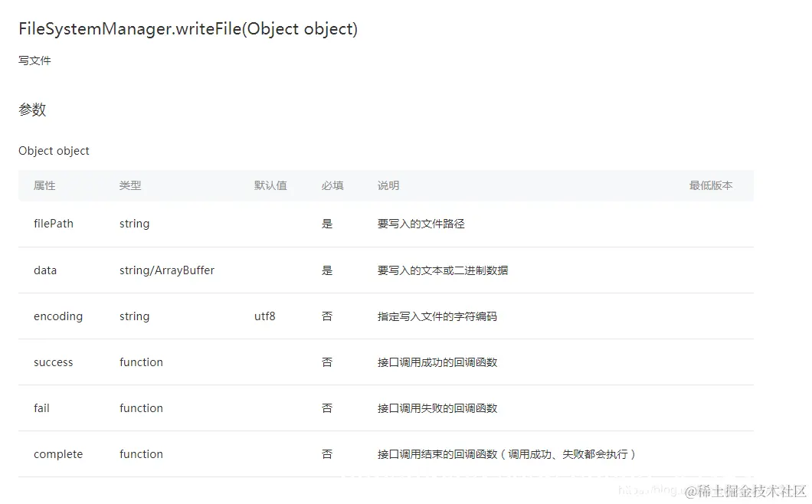This screenshot has width=812, height=504.
Task: Click 是 in the data row
Action: pos(327,270)
